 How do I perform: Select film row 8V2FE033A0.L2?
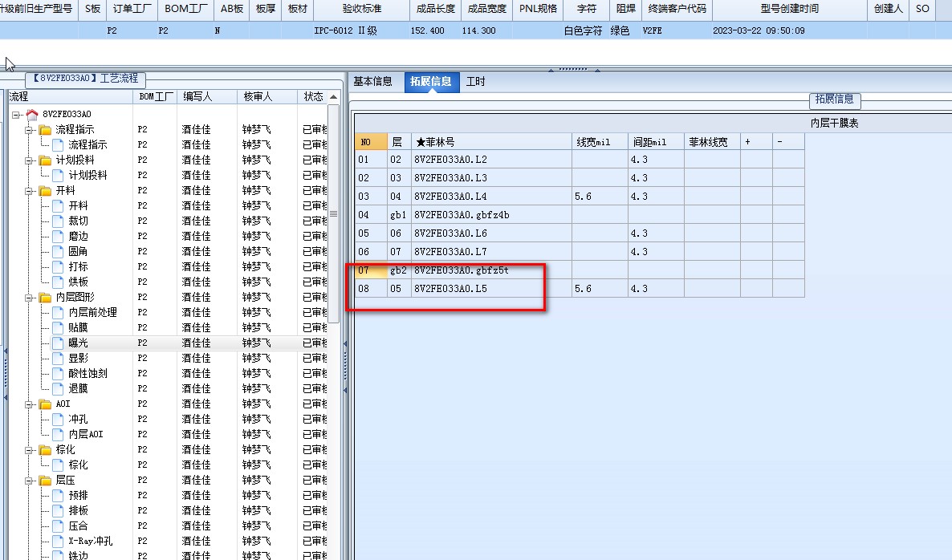[x=580, y=160]
